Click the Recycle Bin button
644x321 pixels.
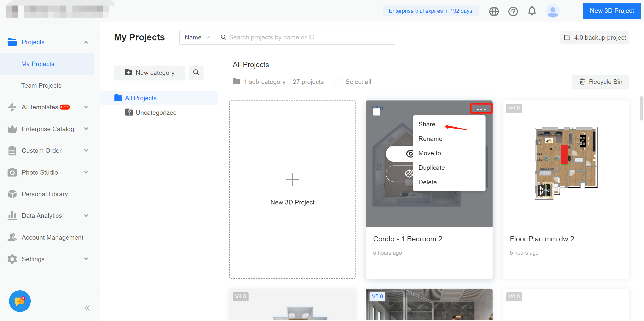[x=601, y=82]
